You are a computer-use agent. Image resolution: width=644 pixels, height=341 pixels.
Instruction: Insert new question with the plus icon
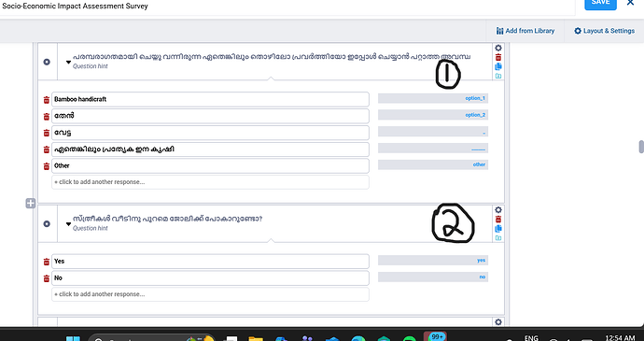tap(31, 204)
